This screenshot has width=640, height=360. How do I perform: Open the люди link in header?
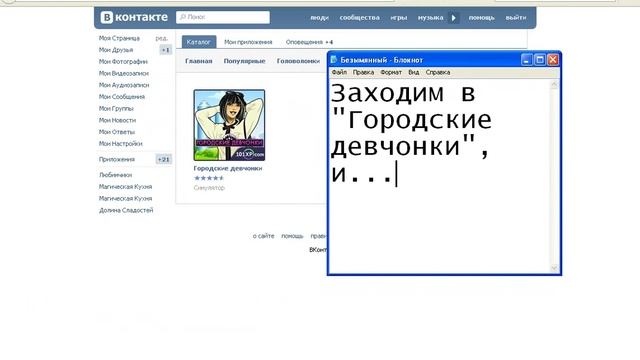[x=319, y=18]
